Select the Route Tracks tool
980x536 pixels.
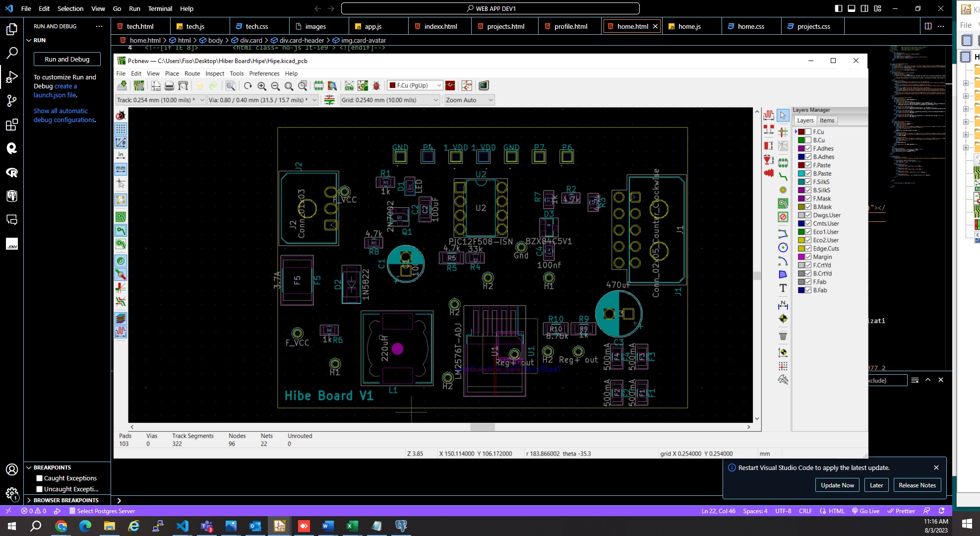pos(783,176)
